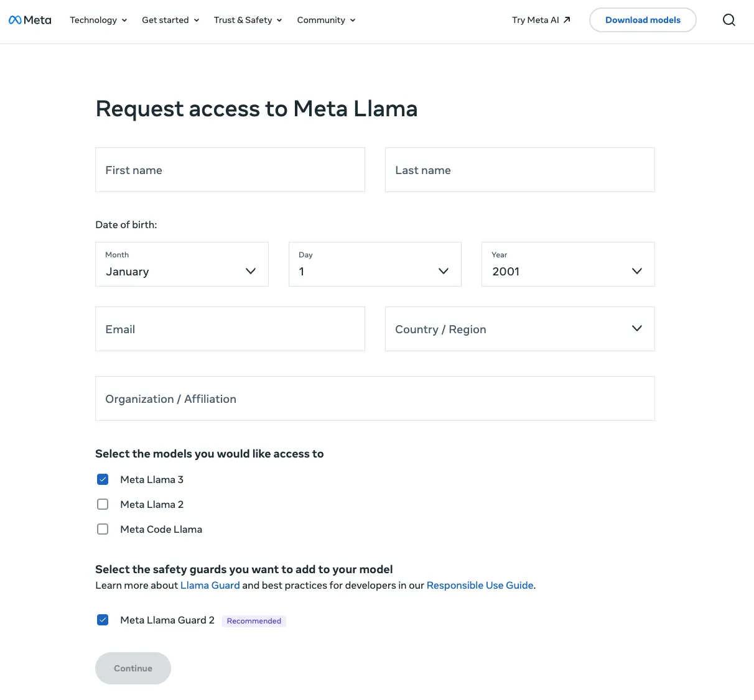Screen dimensions: 754x700
Task: Click the Try Meta AI link
Action: click(541, 20)
